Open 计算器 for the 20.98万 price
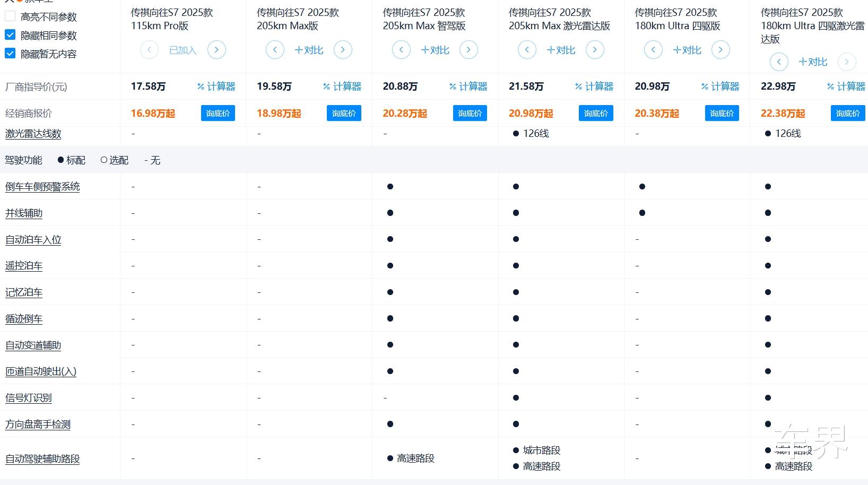 pyautogui.click(x=720, y=86)
